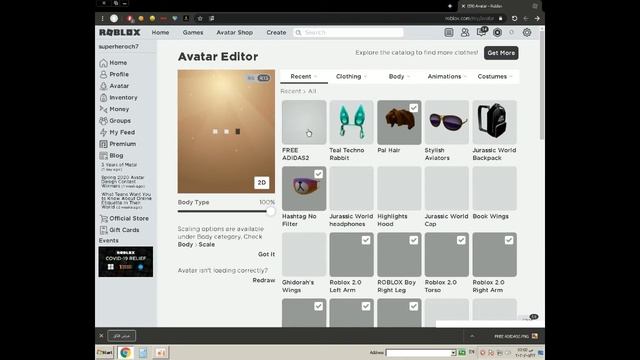Dismiss the scaling tip with Got It
The width and height of the screenshot is (640, 360).
pos(266,254)
